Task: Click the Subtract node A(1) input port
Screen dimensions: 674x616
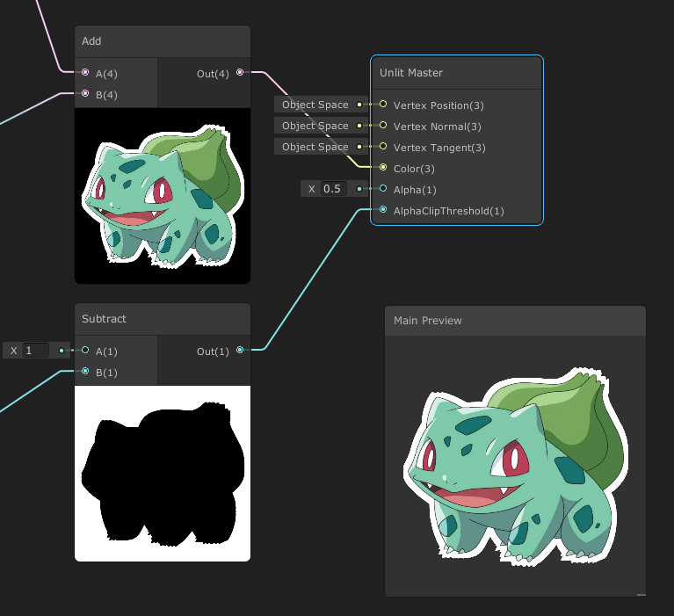Action: click(x=85, y=350)
